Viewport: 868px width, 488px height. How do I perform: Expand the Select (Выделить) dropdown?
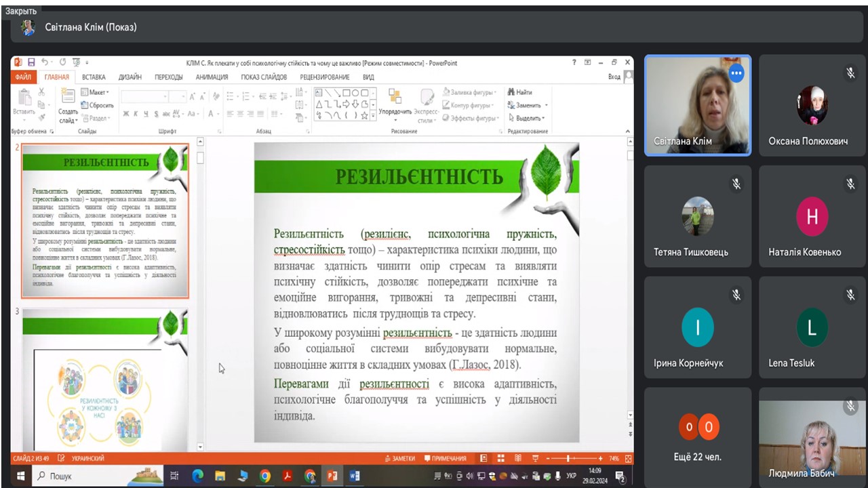pos(527,118)
